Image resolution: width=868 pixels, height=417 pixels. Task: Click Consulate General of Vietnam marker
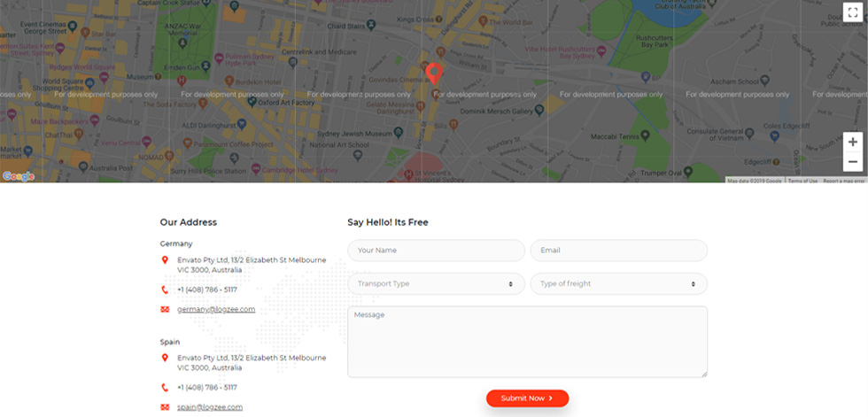pyautogui.click(x=749, y=132)
